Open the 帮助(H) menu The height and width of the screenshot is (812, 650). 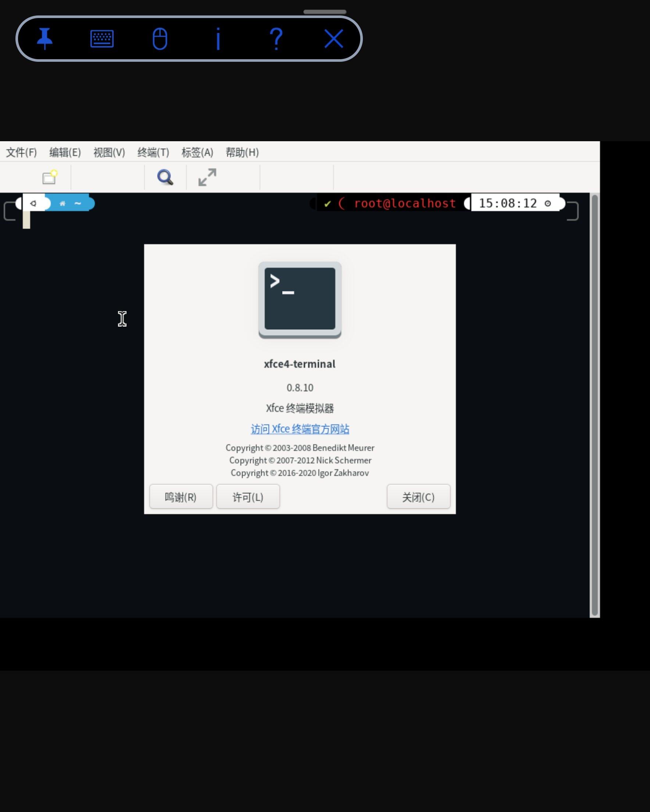[242, 152]
